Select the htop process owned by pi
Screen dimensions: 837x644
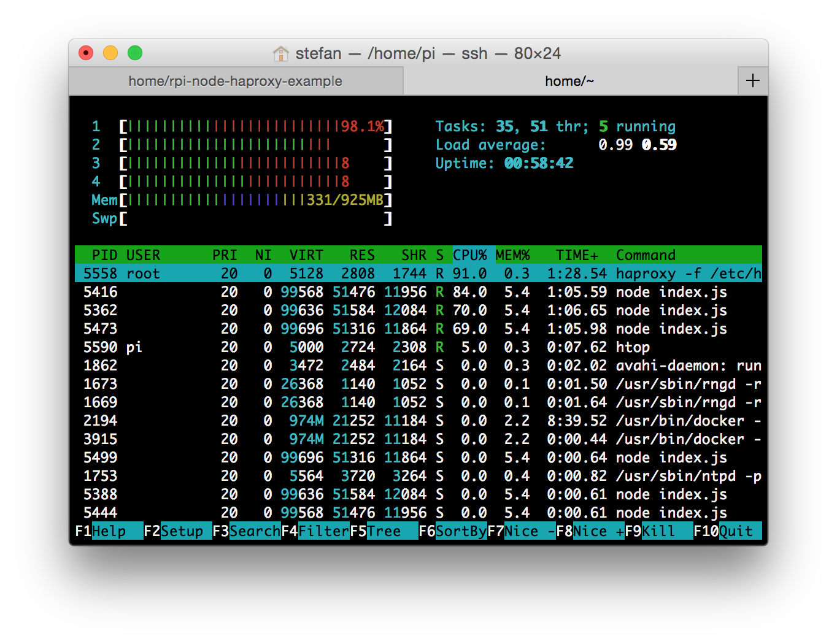pos(368,347)
